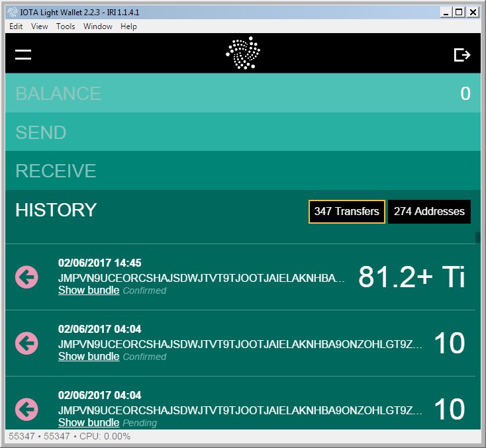Image resolution: width=486 pixels, height=448 pixels.
Task: Open the hamburger menu icon
Action: coord(23,54)
